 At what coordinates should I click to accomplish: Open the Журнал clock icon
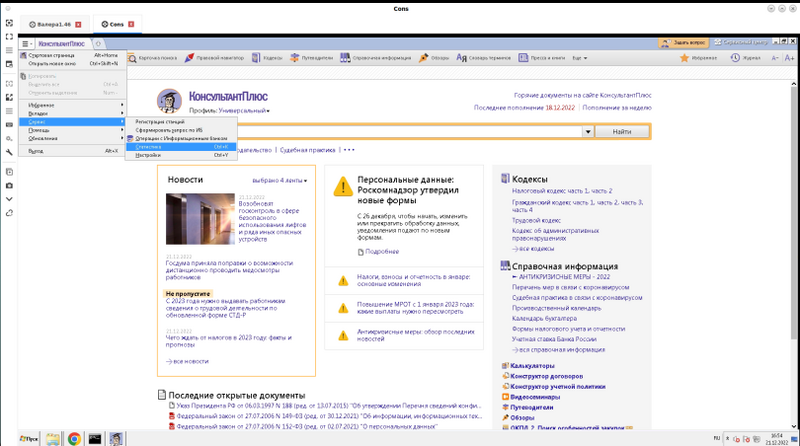[x=735, y=58]
